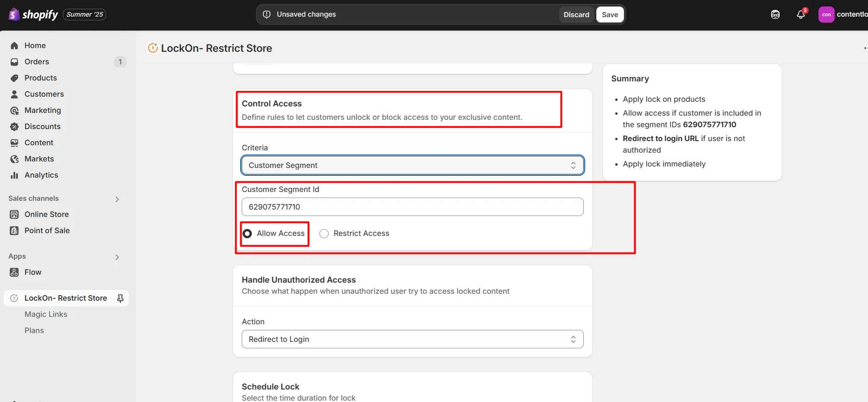Click the Point of Sale icon
The image size is (868, 402).
click(14, 230)
